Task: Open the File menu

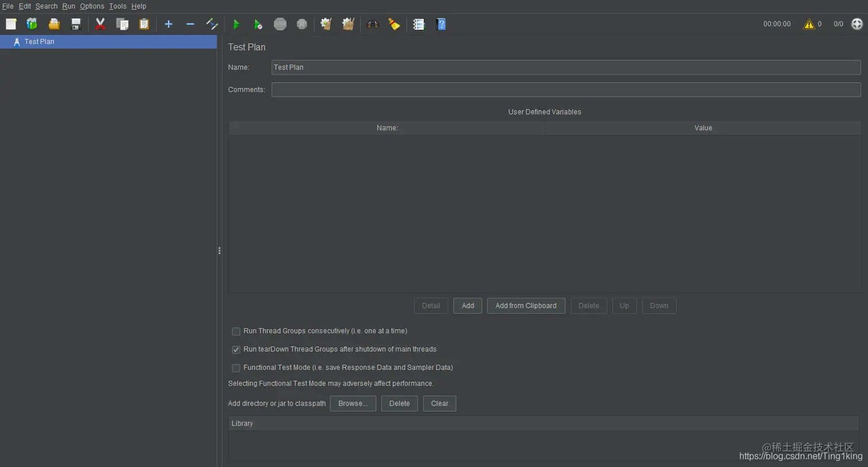Action: click(8, 6)
